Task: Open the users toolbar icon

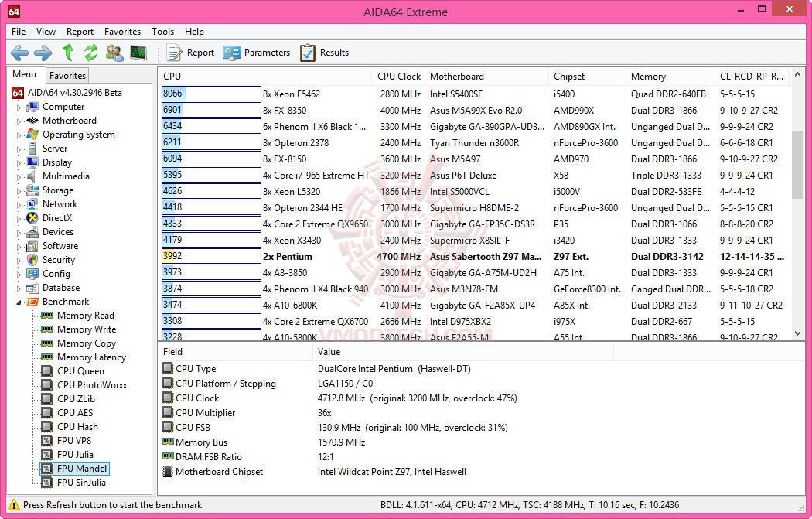Action: (x=114, y=53)
